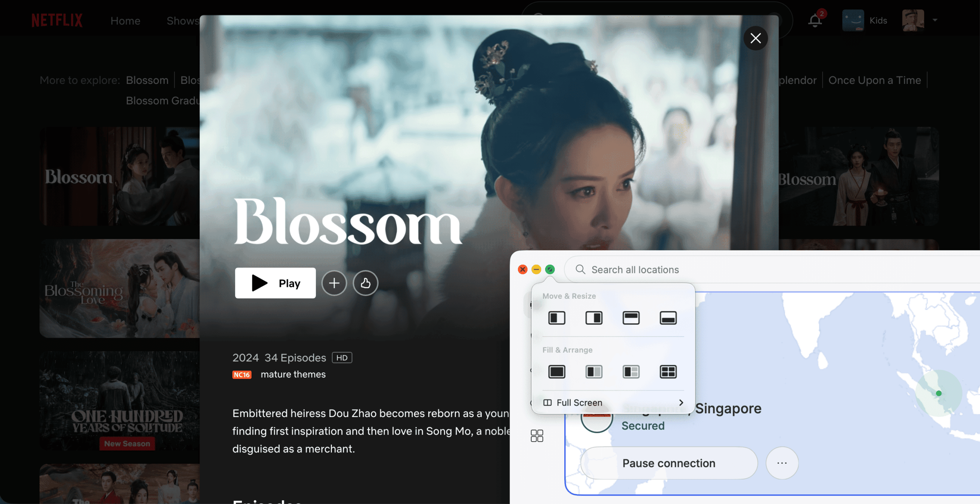Open Shows in Netflix nav
The width and height of the screenshot is (980, 504).
pyautogui.click(x=183, y=21)
